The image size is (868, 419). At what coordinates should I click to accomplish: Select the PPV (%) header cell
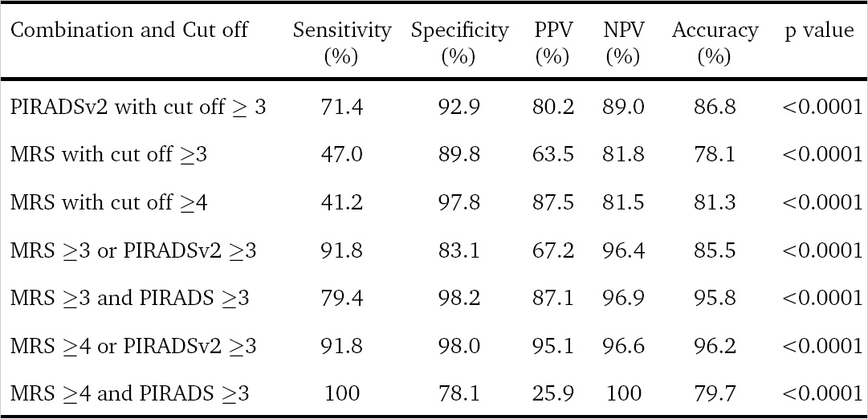pyautogui.click(x=552, y=43)
